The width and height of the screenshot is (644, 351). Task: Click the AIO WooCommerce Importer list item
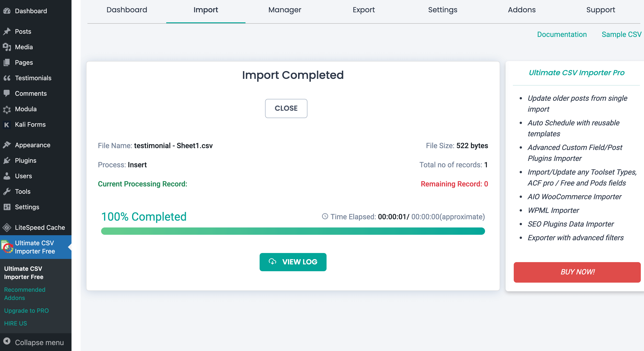(574, 197)
